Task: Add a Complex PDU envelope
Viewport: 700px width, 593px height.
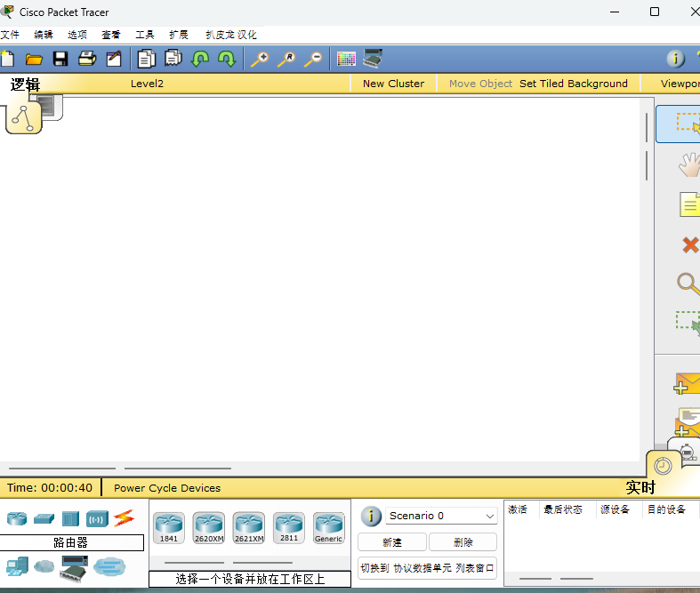Action: point(688,422)
